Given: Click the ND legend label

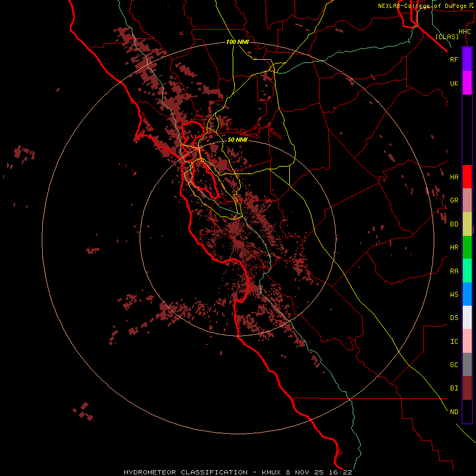Looking at the screenshot, I should 454,412.
